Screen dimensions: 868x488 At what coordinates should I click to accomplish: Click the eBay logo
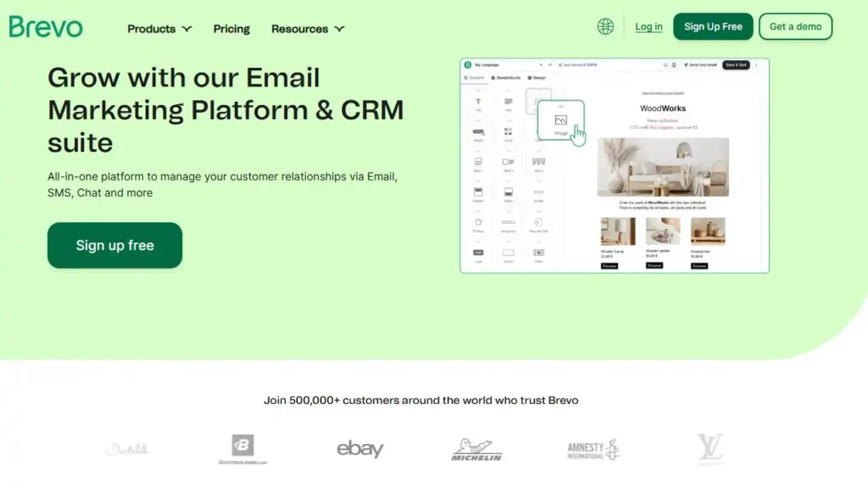click(x=359, y=449)
